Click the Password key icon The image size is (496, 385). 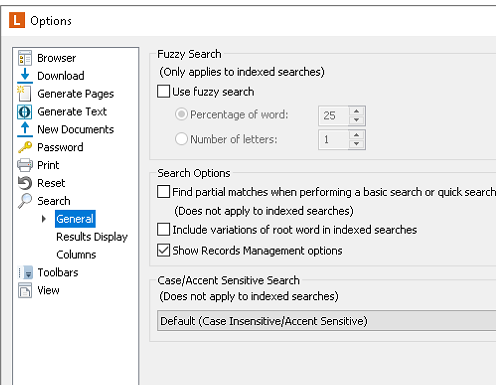25,147
